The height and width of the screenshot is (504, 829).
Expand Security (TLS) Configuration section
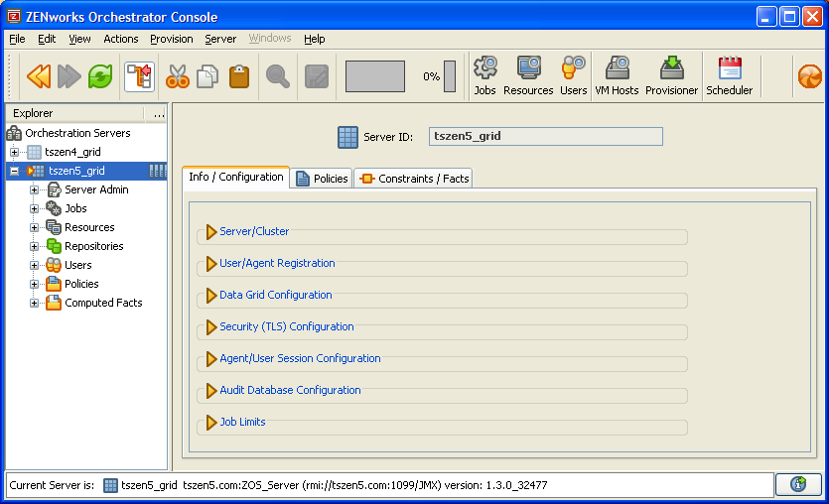[x=211, y=327]
